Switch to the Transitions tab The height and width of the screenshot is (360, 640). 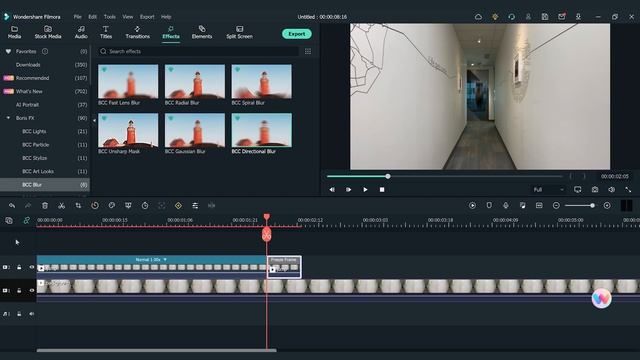[x=138, y=32]
